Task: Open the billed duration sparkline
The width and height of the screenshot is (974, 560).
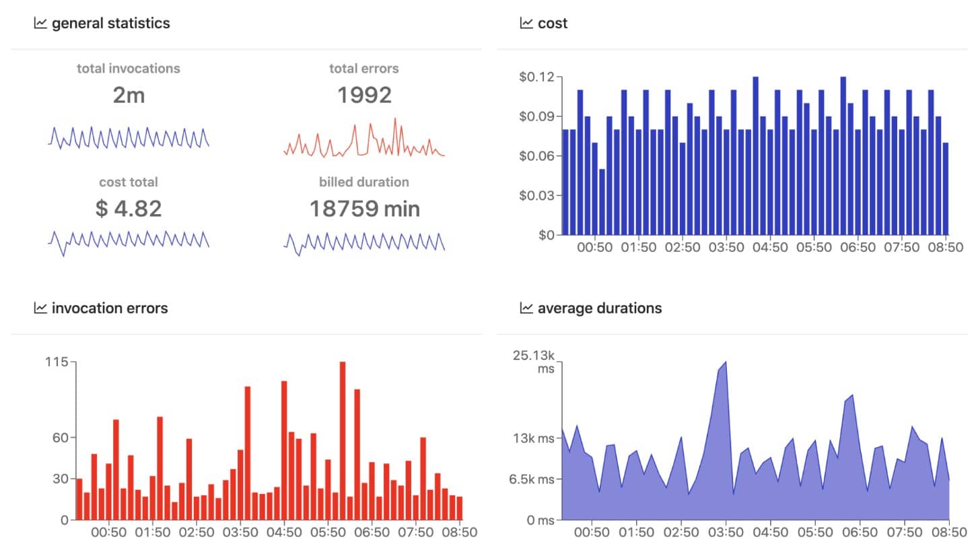Action: [364, 244]
